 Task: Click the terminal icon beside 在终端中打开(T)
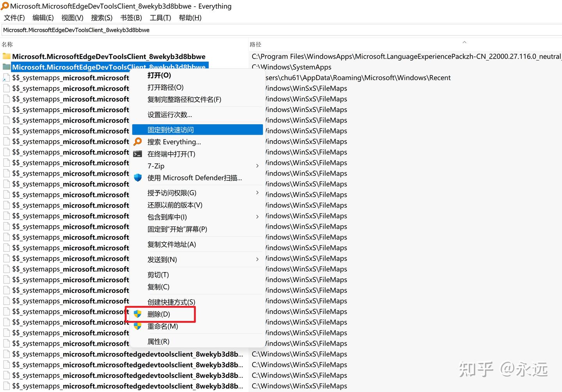[x=138, y=154]
